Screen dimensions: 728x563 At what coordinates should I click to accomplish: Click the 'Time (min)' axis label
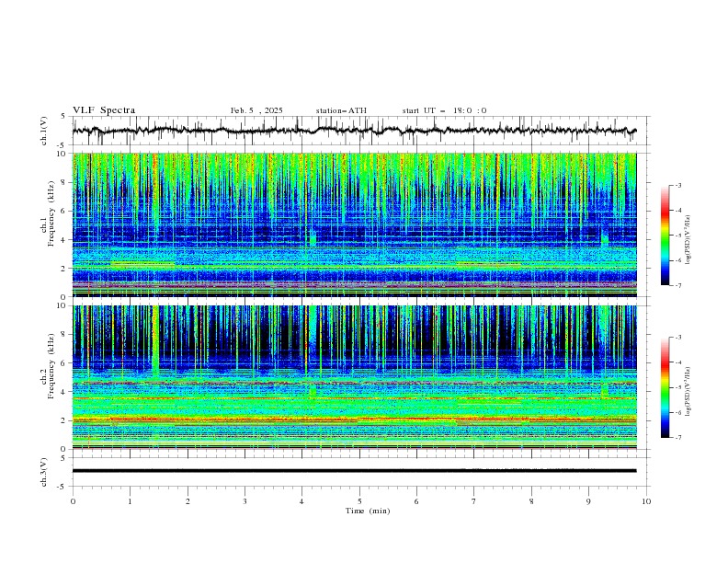[368, 511]
